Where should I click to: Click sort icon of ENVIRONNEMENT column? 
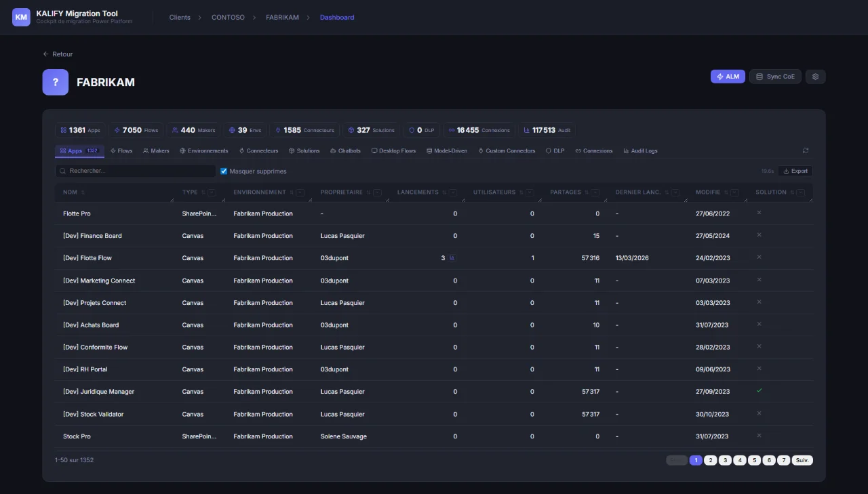coord(291,192)
